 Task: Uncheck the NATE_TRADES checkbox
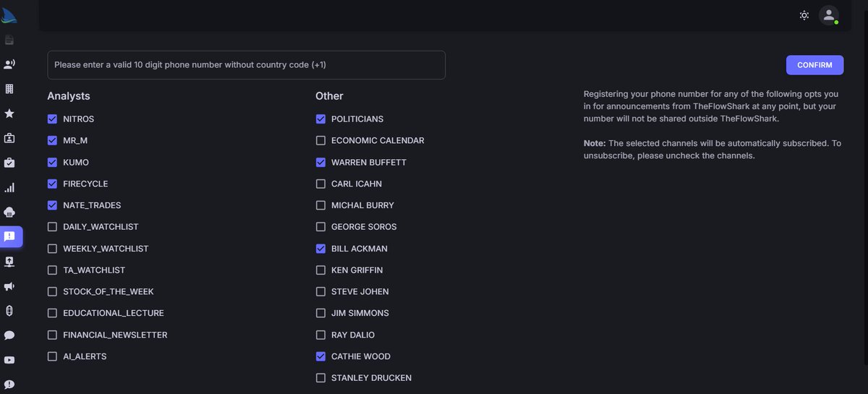pos(52,205)
